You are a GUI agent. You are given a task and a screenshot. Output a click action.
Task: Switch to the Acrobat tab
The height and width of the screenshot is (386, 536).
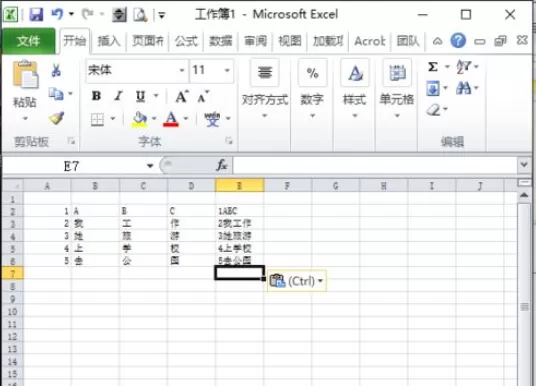pos(370,41)
